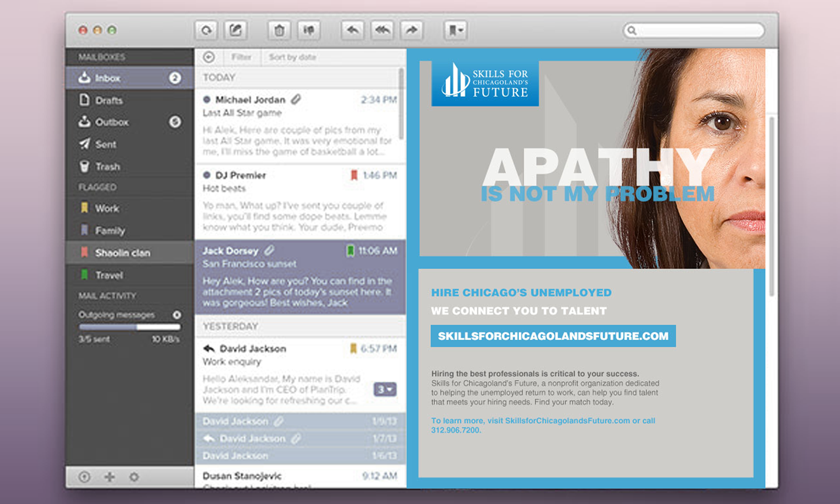The width and height of the screenshot is (840, 504).
Task: Click the gear settings icon in sidebar footer
Action: (x=134, y=476)
